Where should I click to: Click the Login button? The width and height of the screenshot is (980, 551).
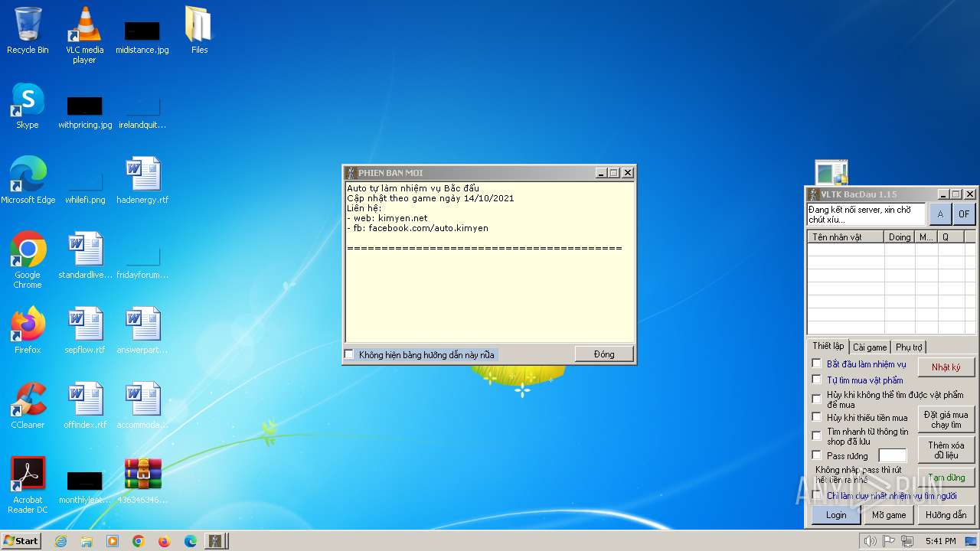836,515
